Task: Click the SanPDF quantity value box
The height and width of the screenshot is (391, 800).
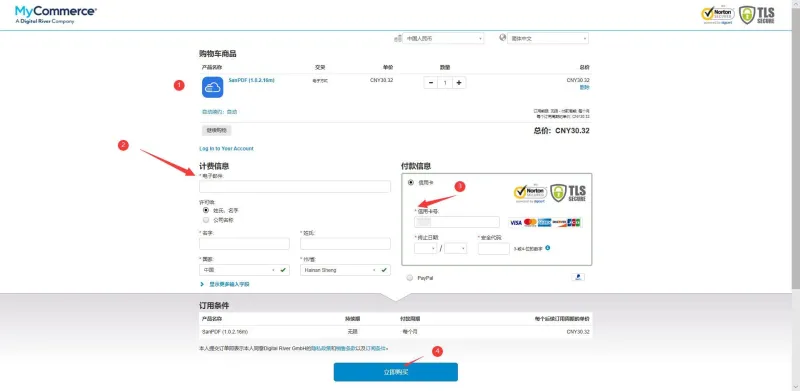Action: click(445, 83)
